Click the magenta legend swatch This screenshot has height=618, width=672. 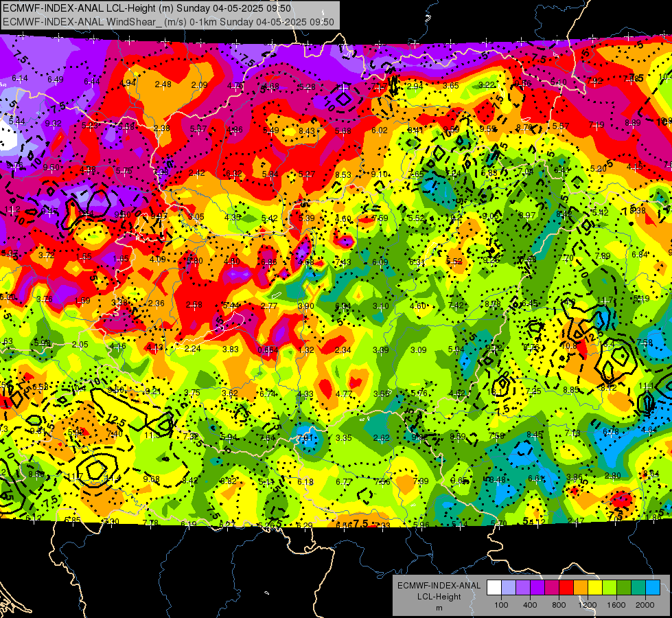pyautogui.click(x=552, y=588)
